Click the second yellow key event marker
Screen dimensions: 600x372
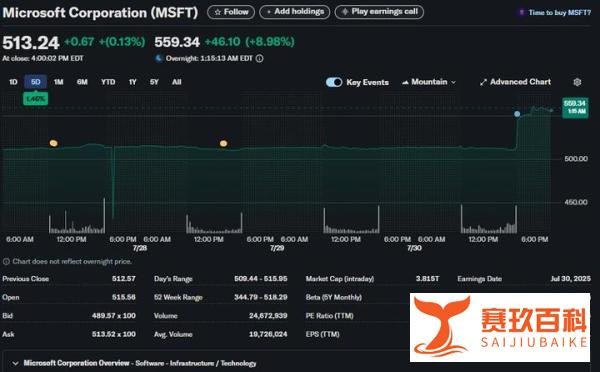tap(223, 144)
